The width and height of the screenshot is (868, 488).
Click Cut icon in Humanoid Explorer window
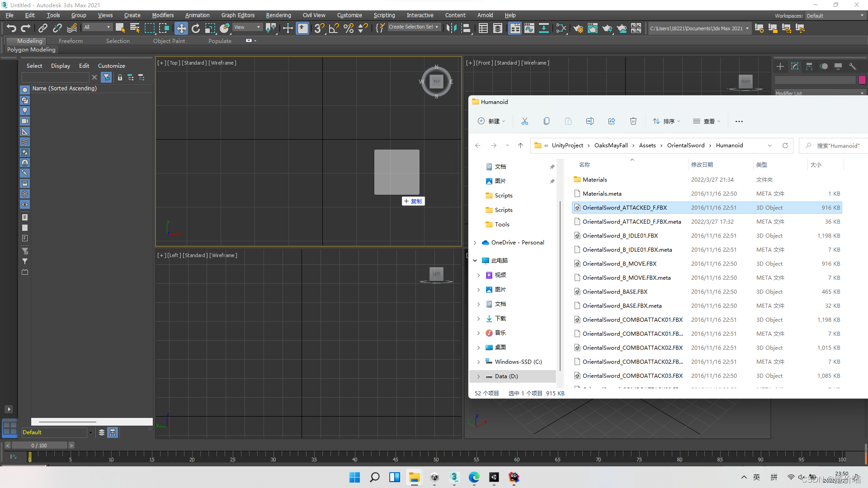point(524,121)
